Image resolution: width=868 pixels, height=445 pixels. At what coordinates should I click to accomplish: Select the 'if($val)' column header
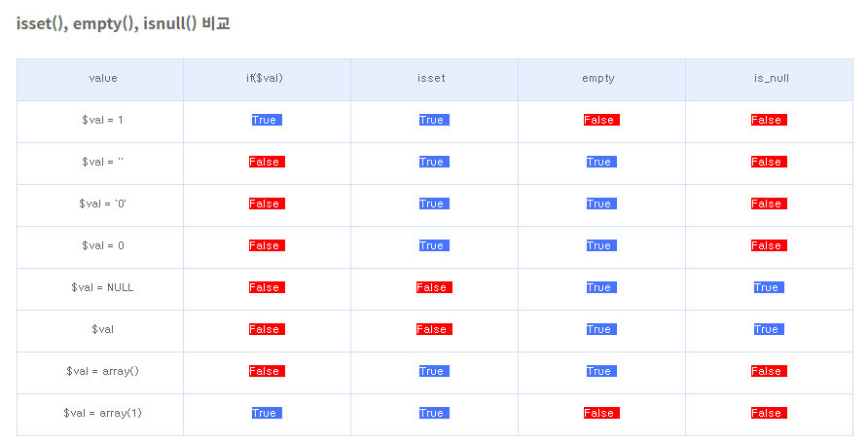click(x=265, y=78)
